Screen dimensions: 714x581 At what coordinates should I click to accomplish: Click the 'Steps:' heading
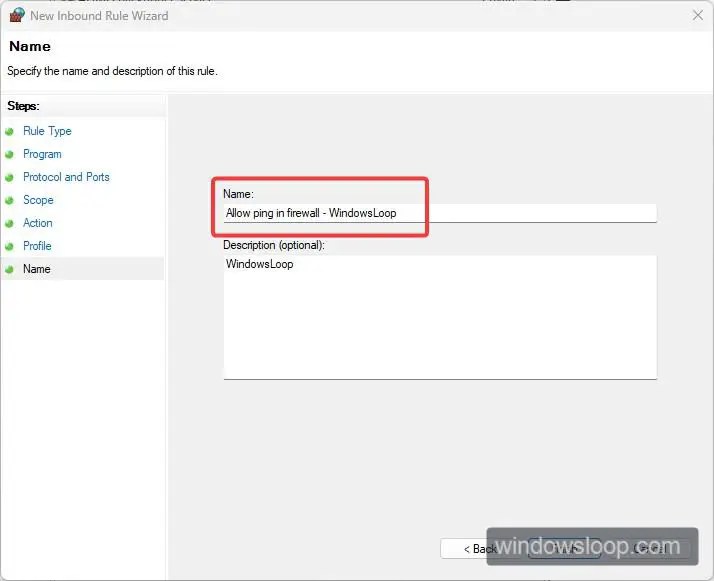point(23,106)
